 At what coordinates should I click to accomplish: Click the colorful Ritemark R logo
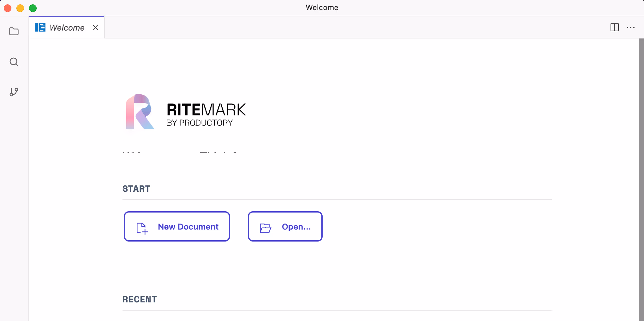140,112
